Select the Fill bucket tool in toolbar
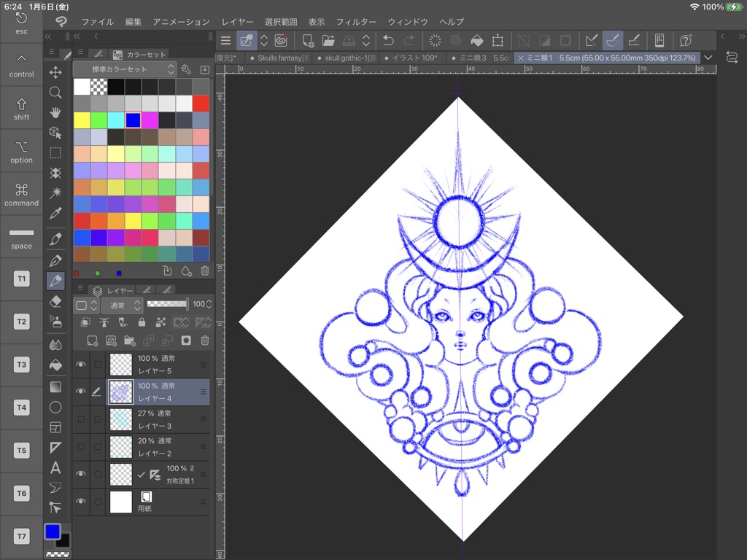The image size is (747, 560). (55, 365)
